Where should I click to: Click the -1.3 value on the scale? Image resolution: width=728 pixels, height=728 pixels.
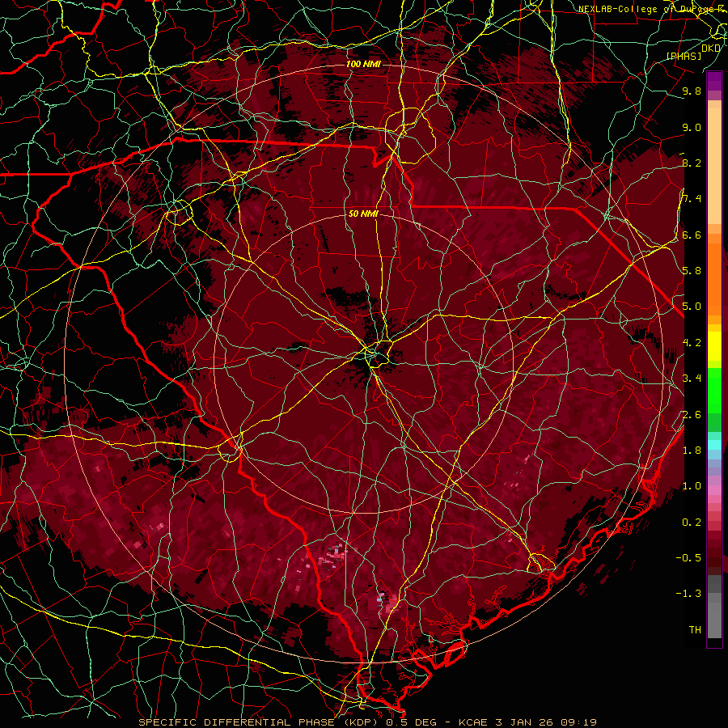pos(688,594)
